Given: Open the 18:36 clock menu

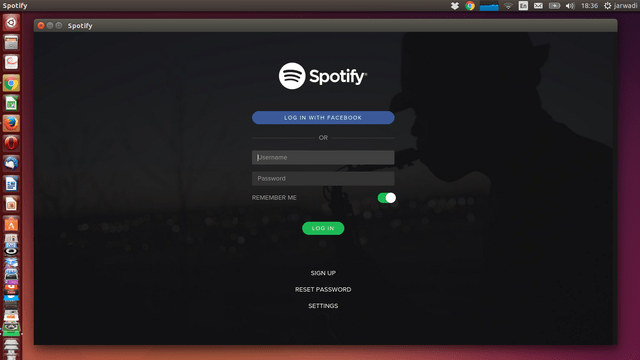Looking at the screenshot, I should 589,6.
